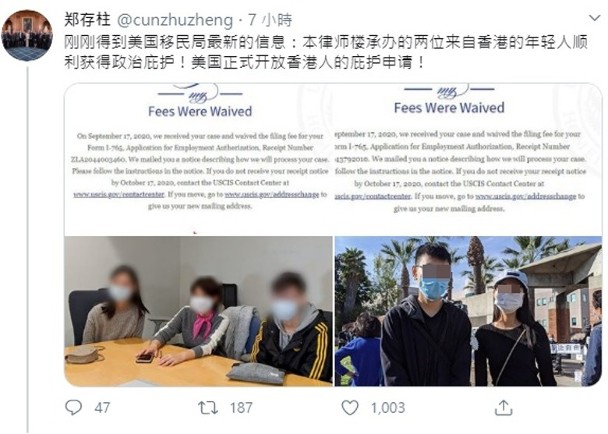View the top-left Fees Were Waived image
Viewport: 608px width, 434px height.
[199, 159]
